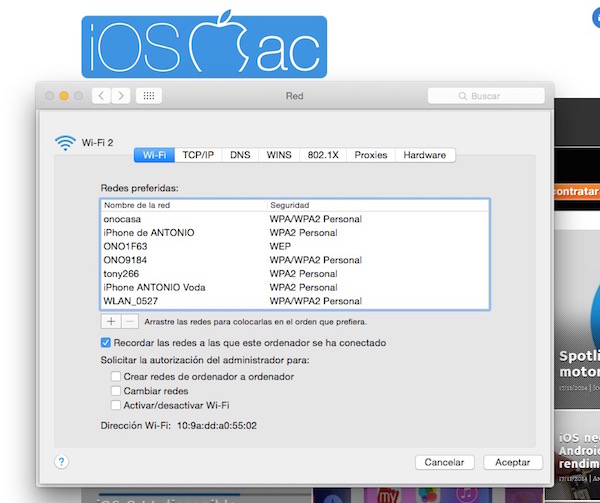Click the help question mark button
The height and width of the screenshot is (503, 600).
[61, 462]
